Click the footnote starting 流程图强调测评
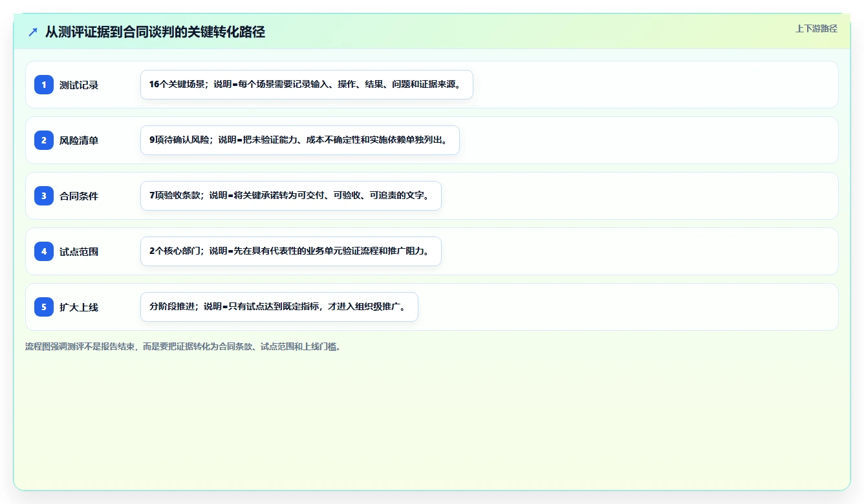Image resolution: width=864 pixels, height=504 pixels. (183, 346)
